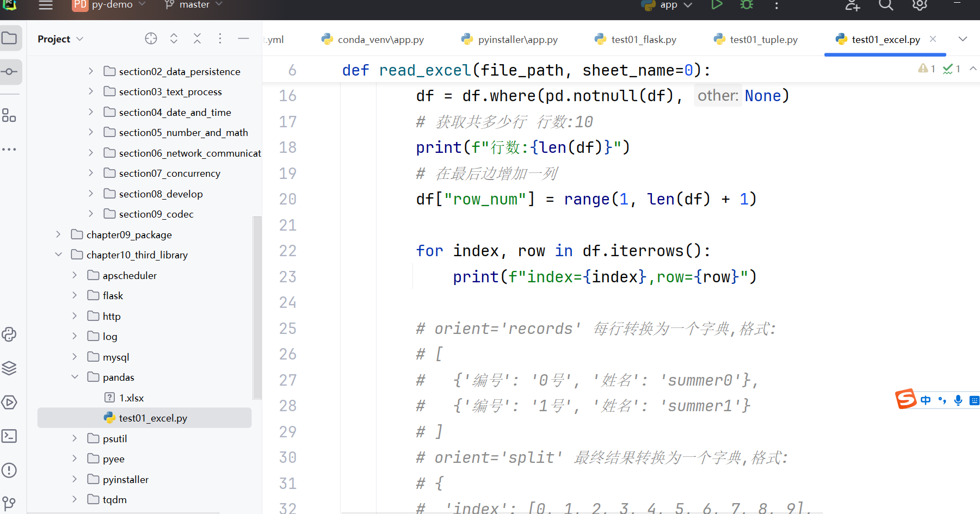Open the main hamburger menu

[46, 5]
